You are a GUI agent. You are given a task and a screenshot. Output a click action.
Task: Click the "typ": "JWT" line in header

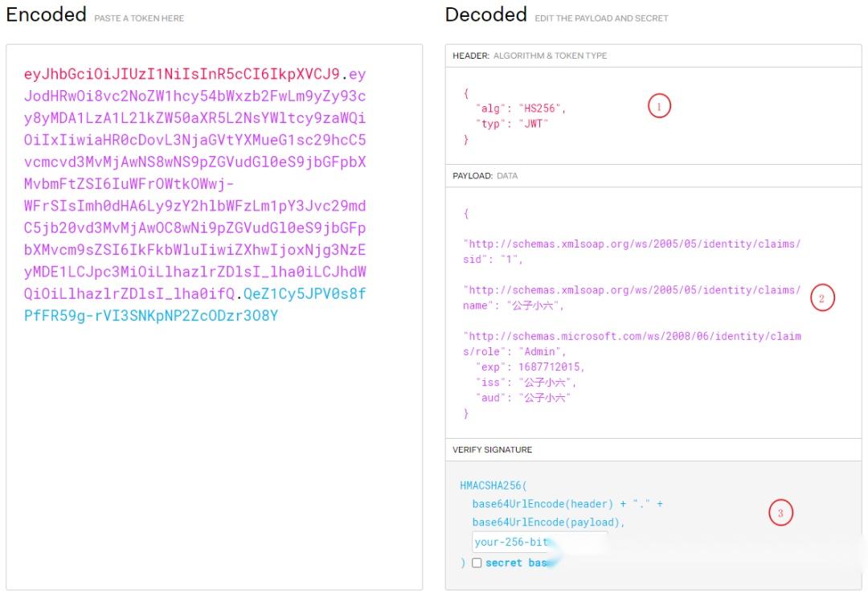click(510, 124)
